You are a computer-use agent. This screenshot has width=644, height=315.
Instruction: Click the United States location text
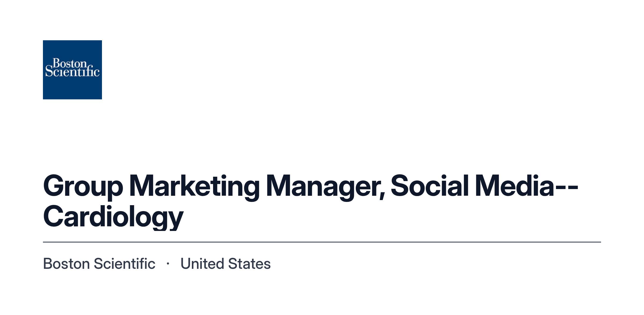point(226,264)
